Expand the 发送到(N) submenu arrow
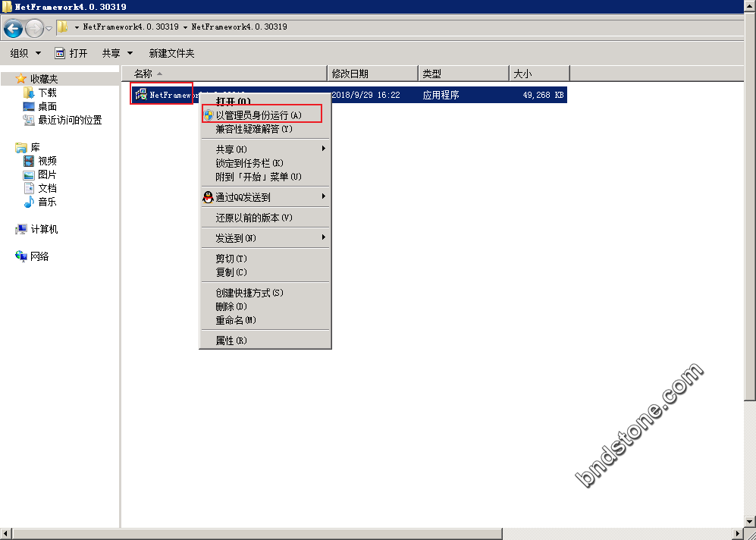Screen dimensions: 756x540 coord(324,237)
